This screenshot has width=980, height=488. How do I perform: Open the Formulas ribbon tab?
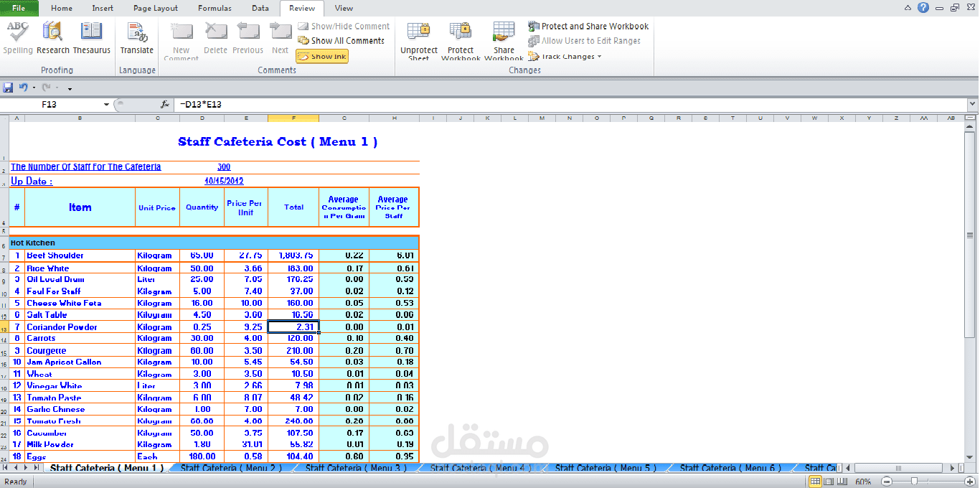(x=215, y=9)
